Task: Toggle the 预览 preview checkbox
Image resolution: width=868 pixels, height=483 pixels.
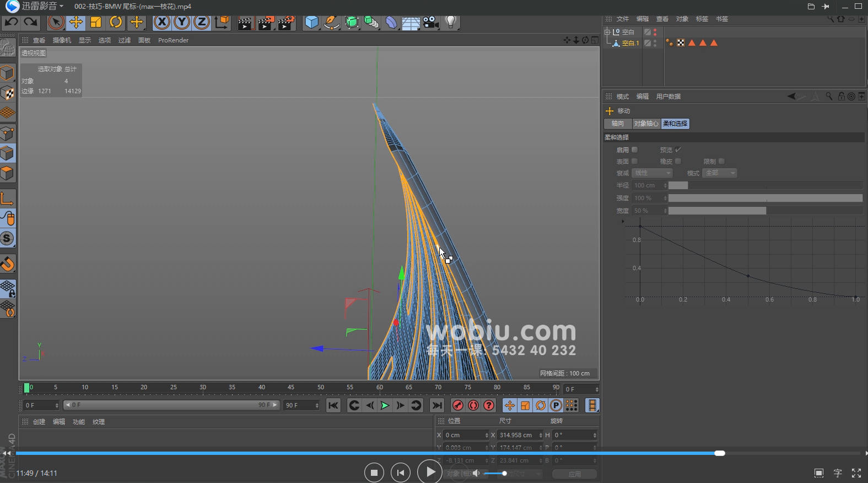Action: pyautogui.click(x=678, y=149)
